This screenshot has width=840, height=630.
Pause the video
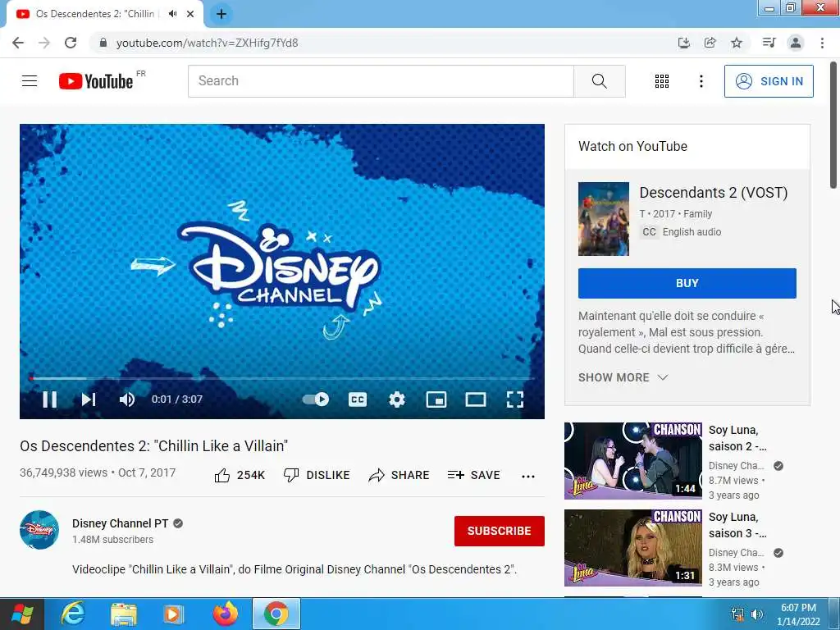coord(50,399)
